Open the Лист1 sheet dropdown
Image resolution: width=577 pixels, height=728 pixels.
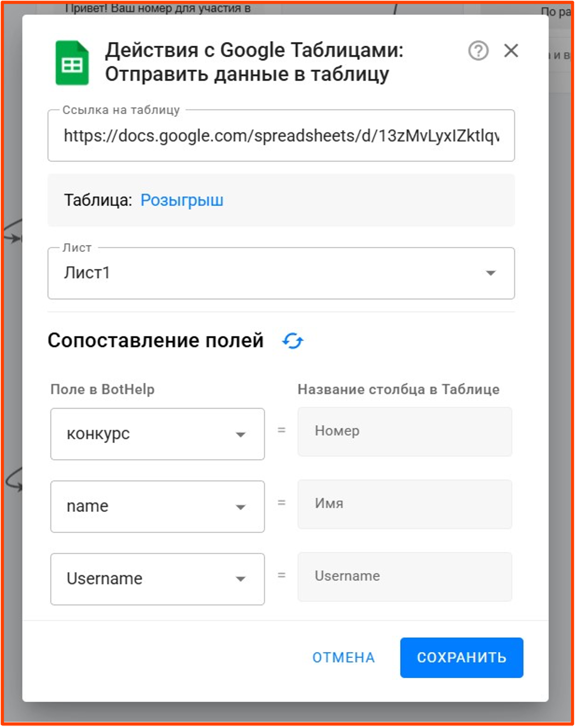tap(281, 273)
